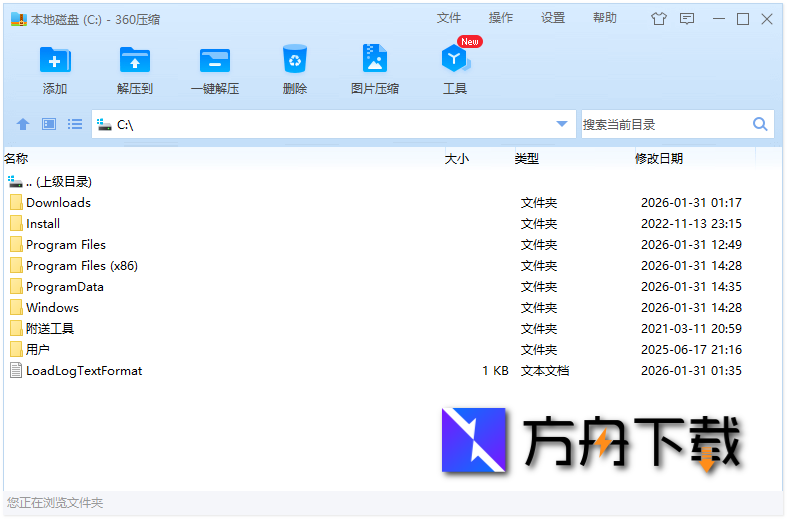Click the 一键解压 one-click extract icon
This screenshot has height=519, width=787.
point(215,60)
